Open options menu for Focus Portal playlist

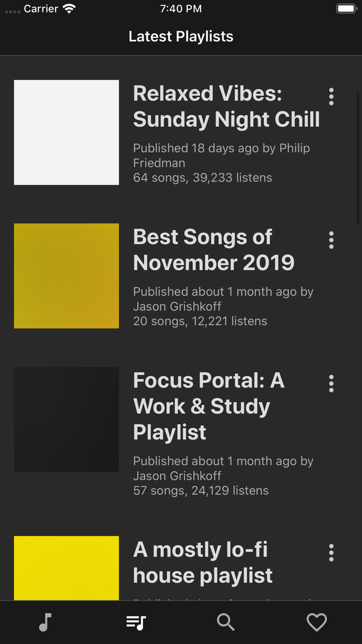(x=331, y=384)
